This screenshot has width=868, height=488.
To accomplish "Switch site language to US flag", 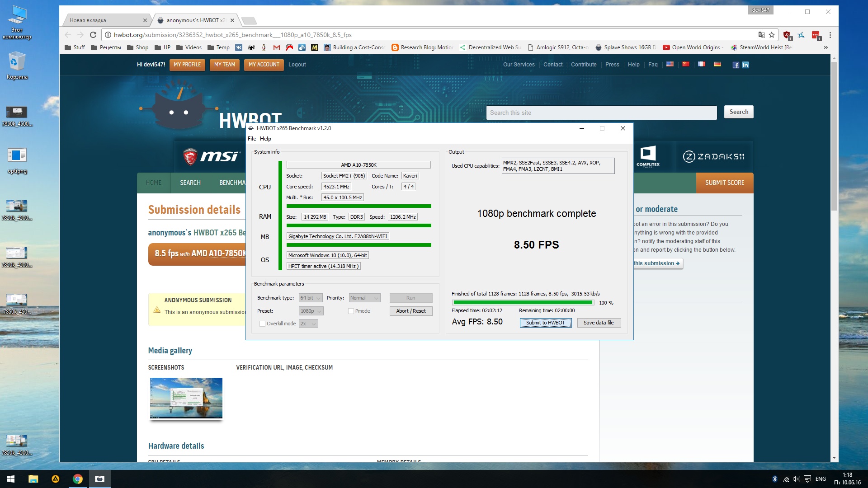I will pyautogui.click(x=670, y=64).
